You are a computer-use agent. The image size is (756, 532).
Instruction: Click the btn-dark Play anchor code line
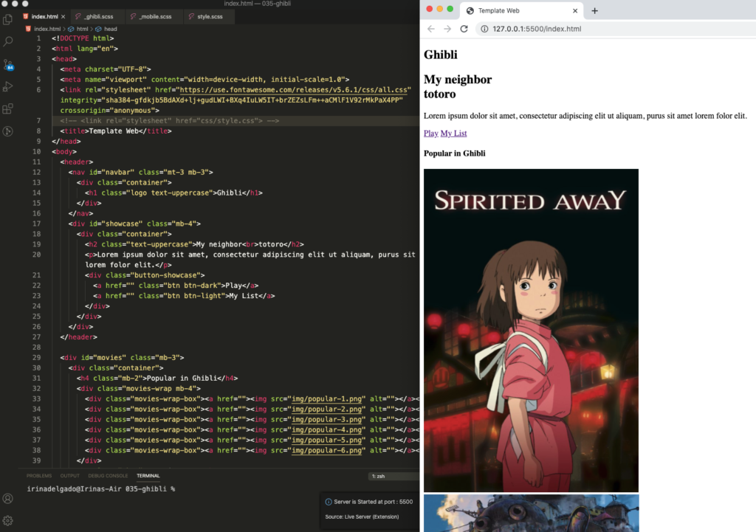click(176, 286)
